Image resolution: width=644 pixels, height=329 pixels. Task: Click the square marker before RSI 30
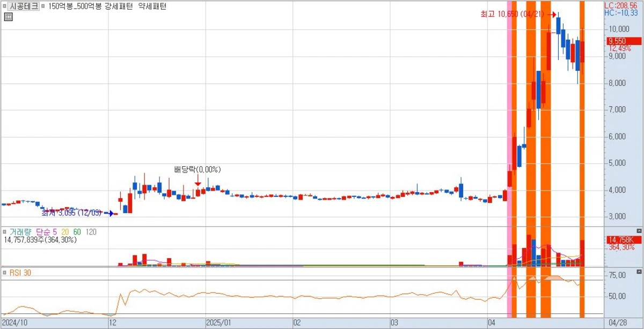[x=4, y=273]
